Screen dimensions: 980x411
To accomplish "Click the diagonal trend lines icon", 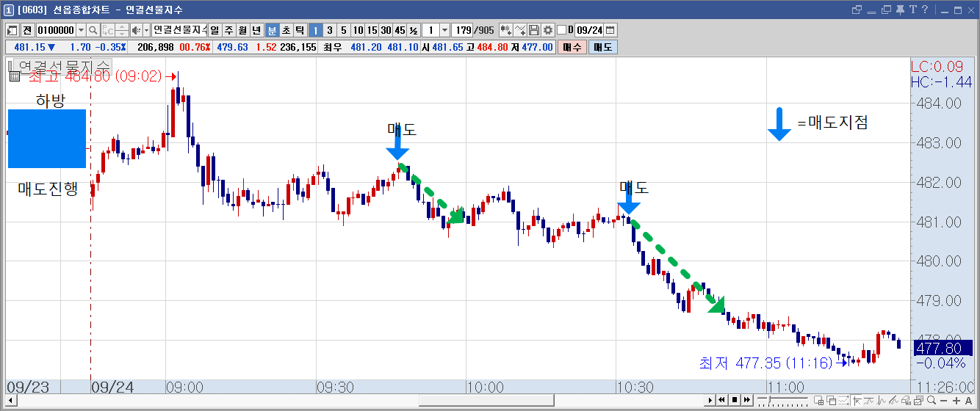I will coord(893,400).
